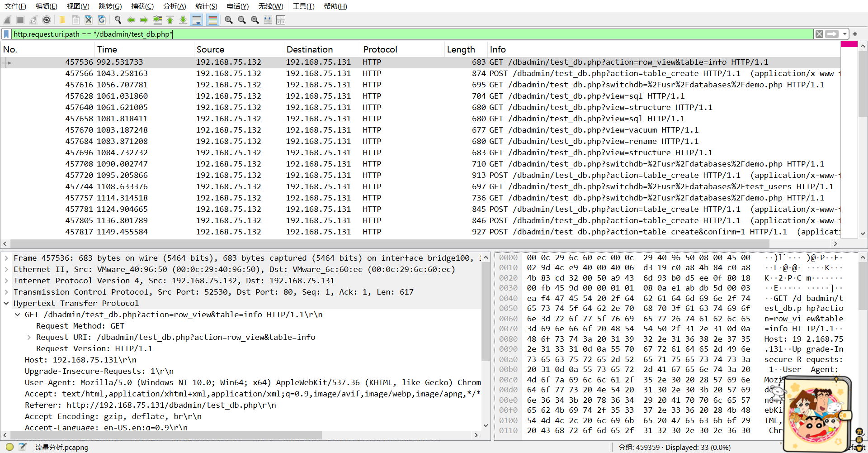
Task: Jump to last packet icon
Action: coord(183,20)
